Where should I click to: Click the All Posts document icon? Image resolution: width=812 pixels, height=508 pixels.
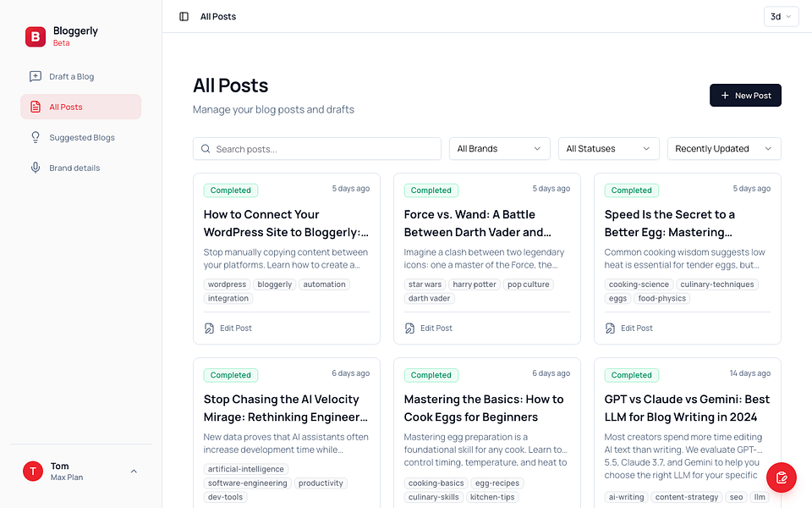(36, 107)
